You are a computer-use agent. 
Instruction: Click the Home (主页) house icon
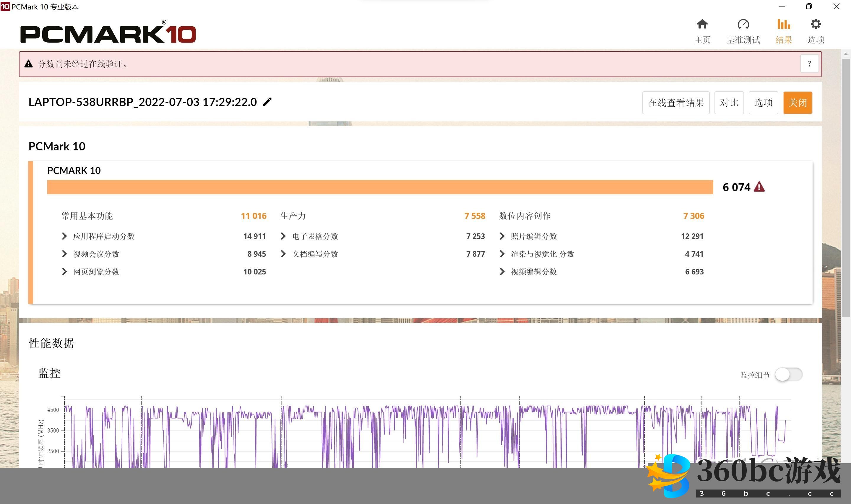coord(702,25)
